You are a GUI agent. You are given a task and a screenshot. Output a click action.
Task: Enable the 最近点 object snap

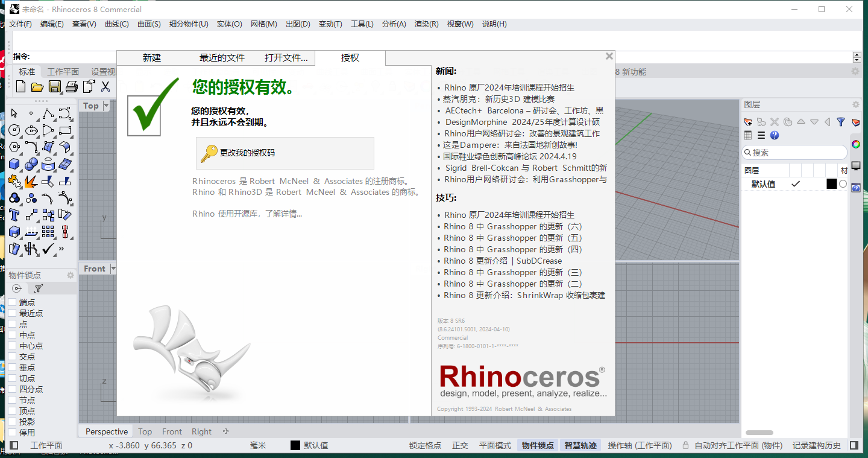tap(11, 313)
